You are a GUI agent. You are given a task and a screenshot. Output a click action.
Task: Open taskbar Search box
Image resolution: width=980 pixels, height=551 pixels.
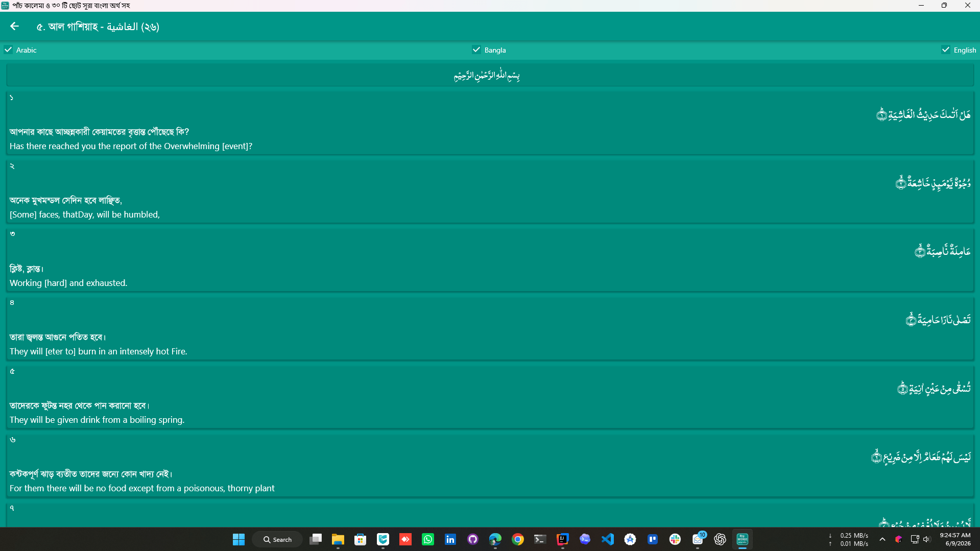(278, 539)
